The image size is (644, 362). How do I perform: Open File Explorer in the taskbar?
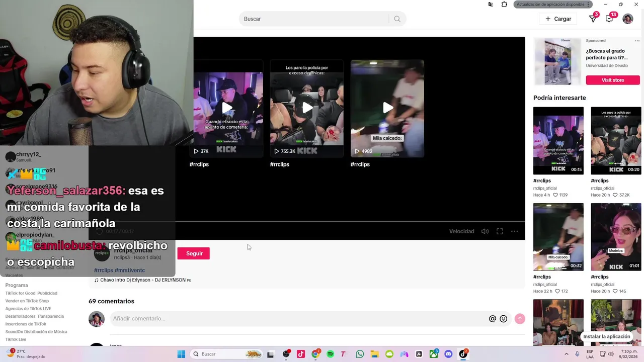[x=374, y=354]
